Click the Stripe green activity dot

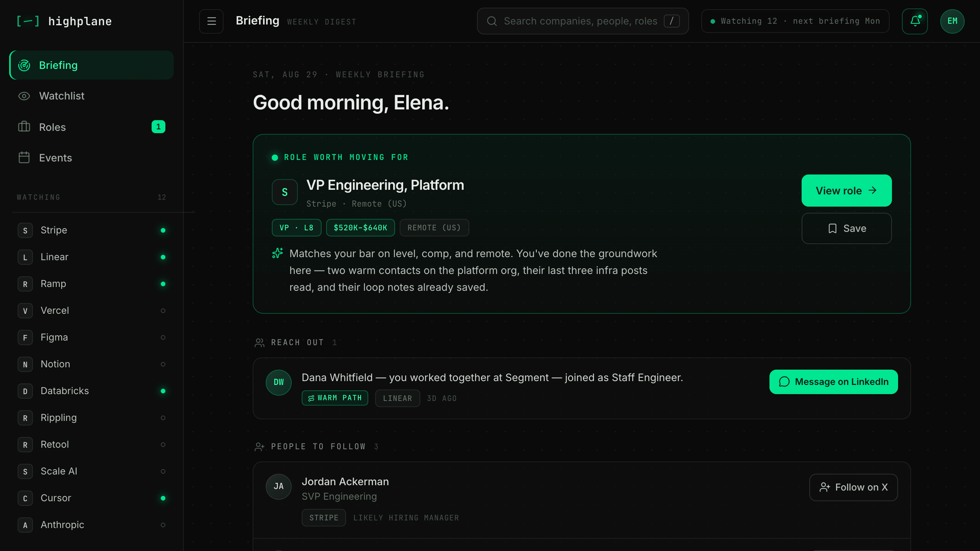click(163, 230)
